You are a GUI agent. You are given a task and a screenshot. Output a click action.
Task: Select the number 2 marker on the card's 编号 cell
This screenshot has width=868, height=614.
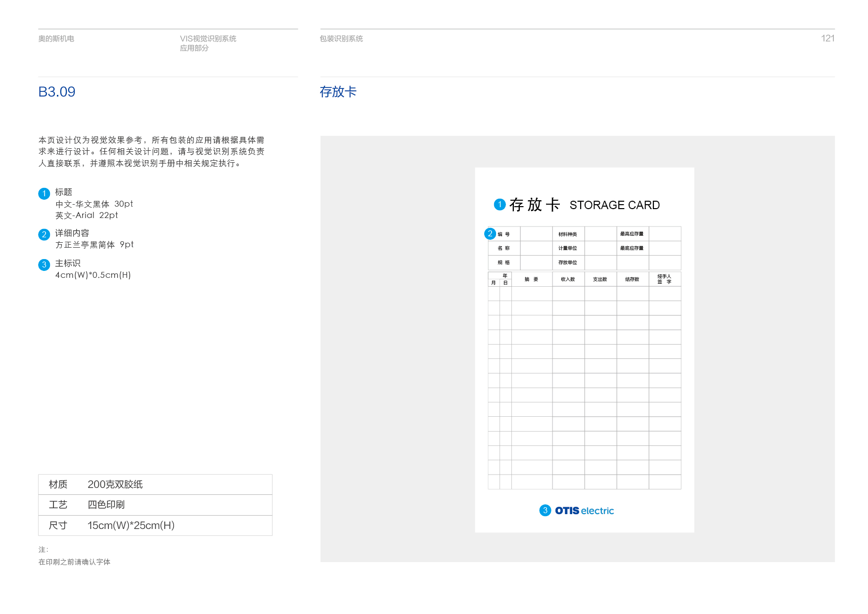(x=490, y=233)
